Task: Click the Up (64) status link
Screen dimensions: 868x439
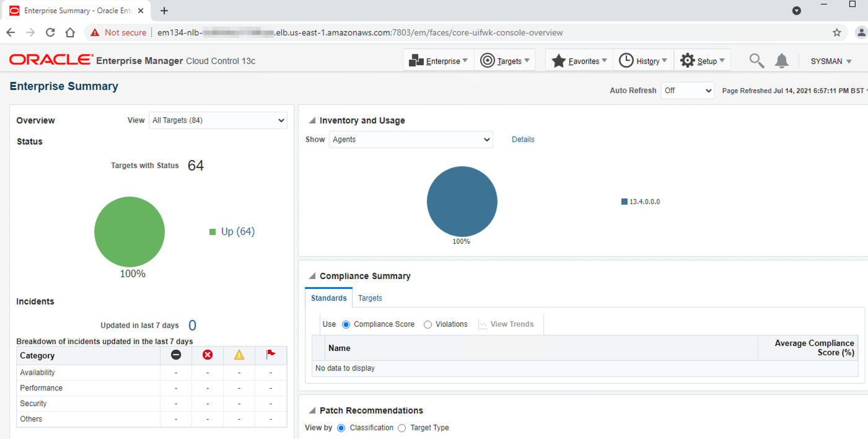Action: tap(238, 231)
